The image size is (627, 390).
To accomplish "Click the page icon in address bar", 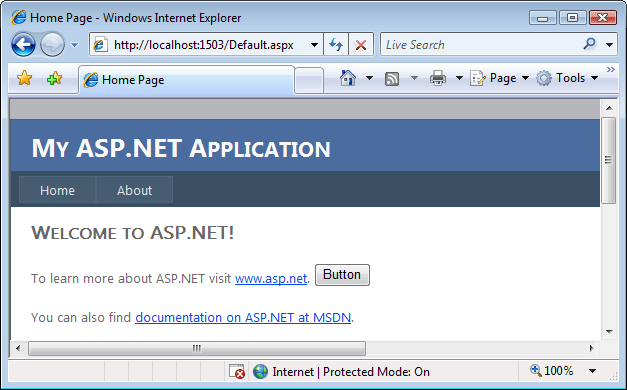I will [100, 44].
